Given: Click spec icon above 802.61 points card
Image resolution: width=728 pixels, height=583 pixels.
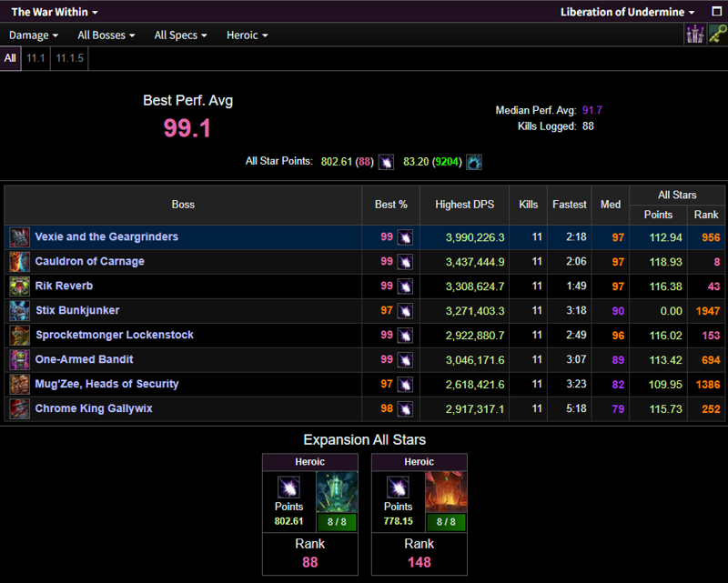Looking at the screenshot, I should [288, 488].
